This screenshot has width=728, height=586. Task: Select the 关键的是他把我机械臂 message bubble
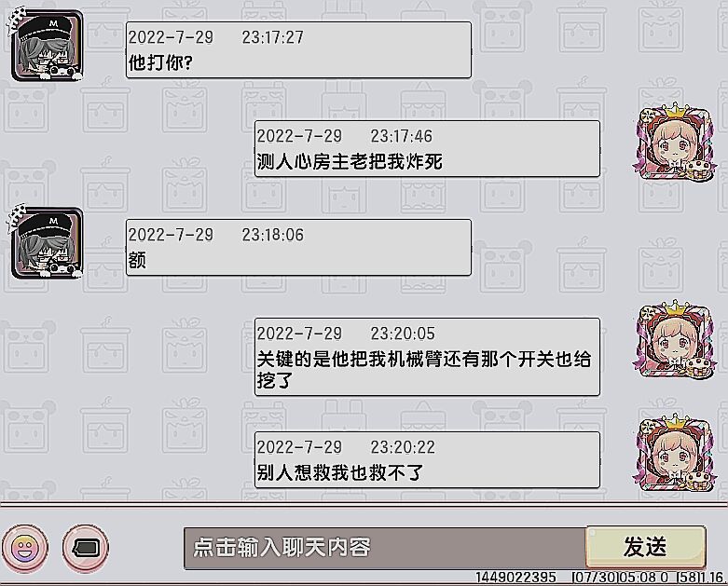(427, 357)
